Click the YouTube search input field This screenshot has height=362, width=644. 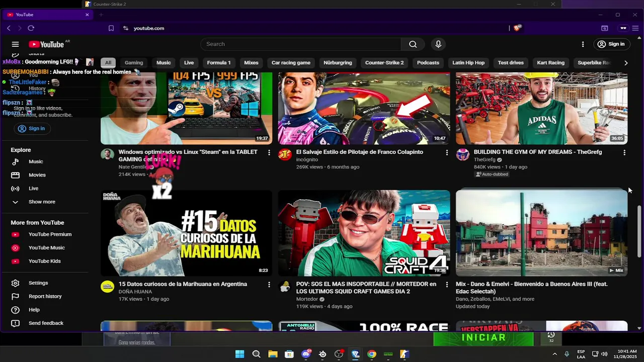tap(301, 44)
